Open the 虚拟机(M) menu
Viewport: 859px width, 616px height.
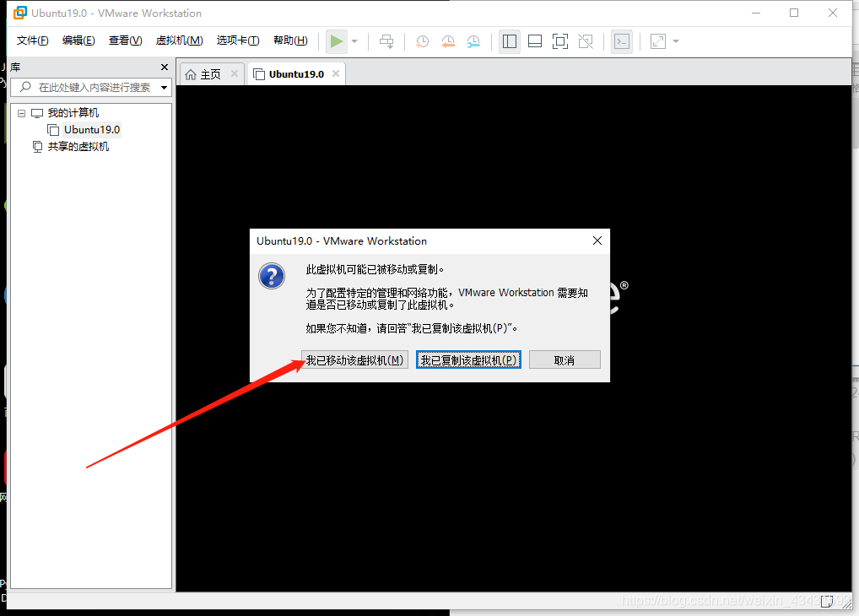(x=179, y=41)
